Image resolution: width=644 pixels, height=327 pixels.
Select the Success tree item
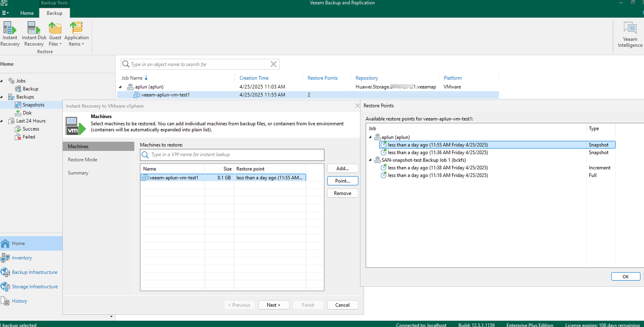pyautogui.click(x=31, y=129)
